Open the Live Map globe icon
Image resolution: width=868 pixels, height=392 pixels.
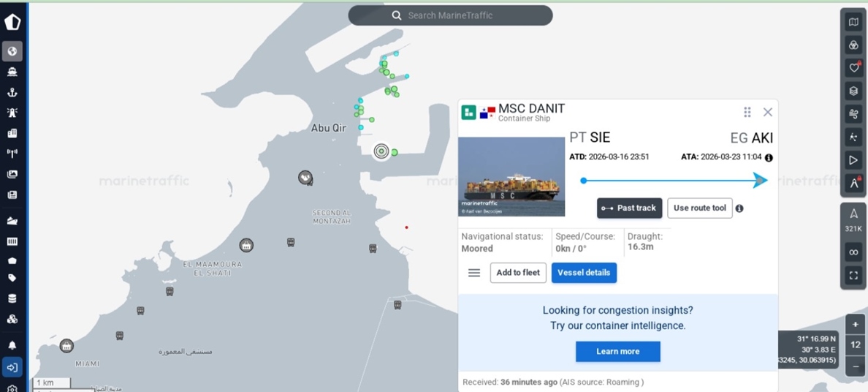pyautogui.click(x=12, y=51)
